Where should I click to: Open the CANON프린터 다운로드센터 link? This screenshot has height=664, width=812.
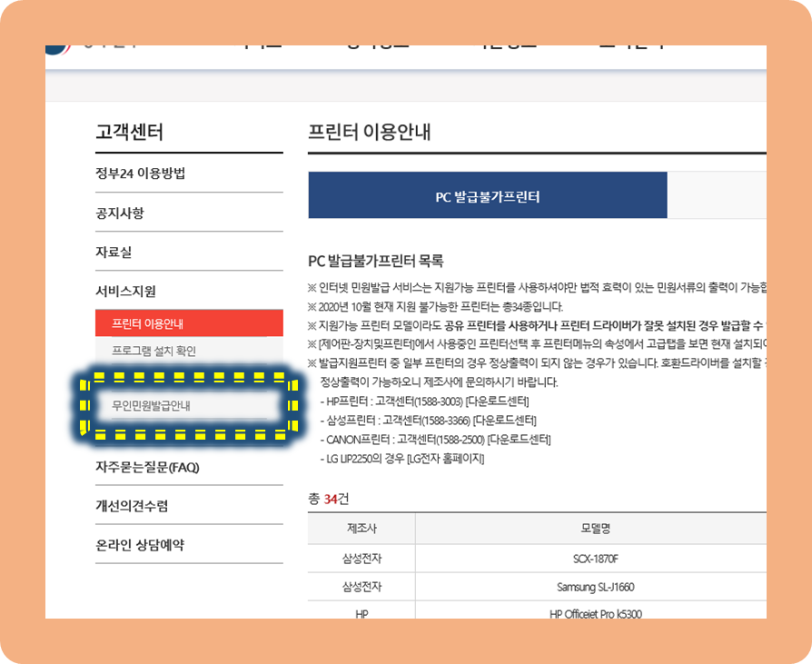point(519,440)
